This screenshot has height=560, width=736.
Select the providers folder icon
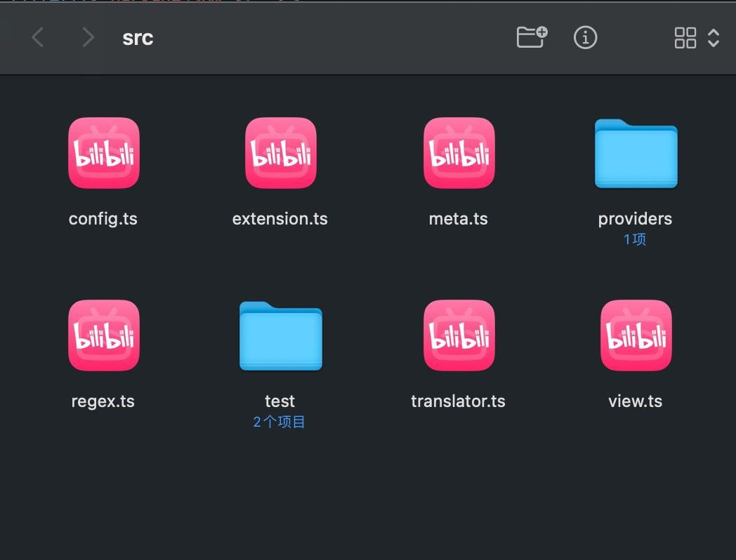coord(636,154)
